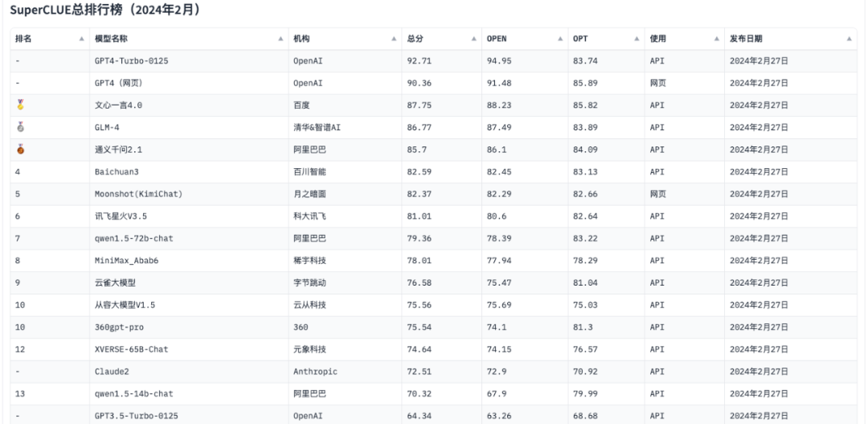
Task: Click the 元象科技 organization cell
Action: pos(346,349)
